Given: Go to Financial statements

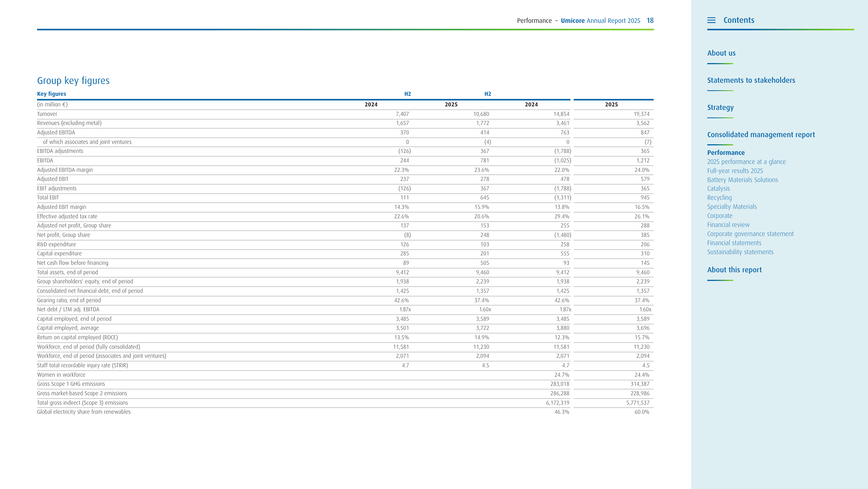Looking at the screenshot, I should pyautogui.click(x=734, y=243).
